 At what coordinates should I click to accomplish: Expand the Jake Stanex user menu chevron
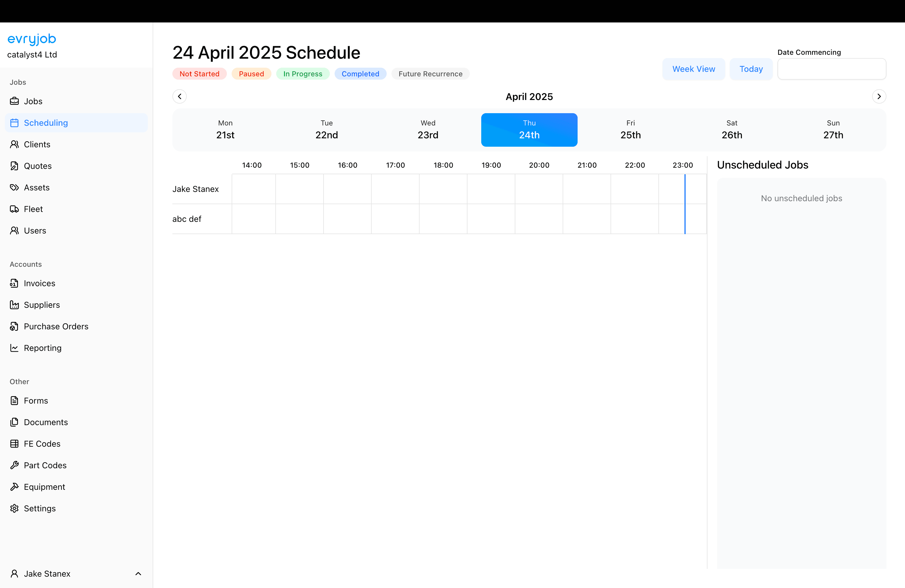pyautogui.click(x=138, y=574)
